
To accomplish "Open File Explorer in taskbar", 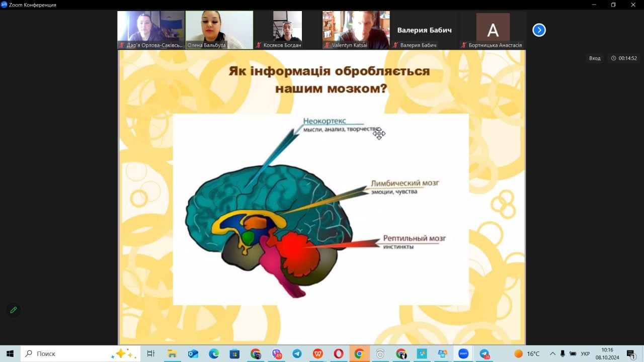I will click(172, 353).
